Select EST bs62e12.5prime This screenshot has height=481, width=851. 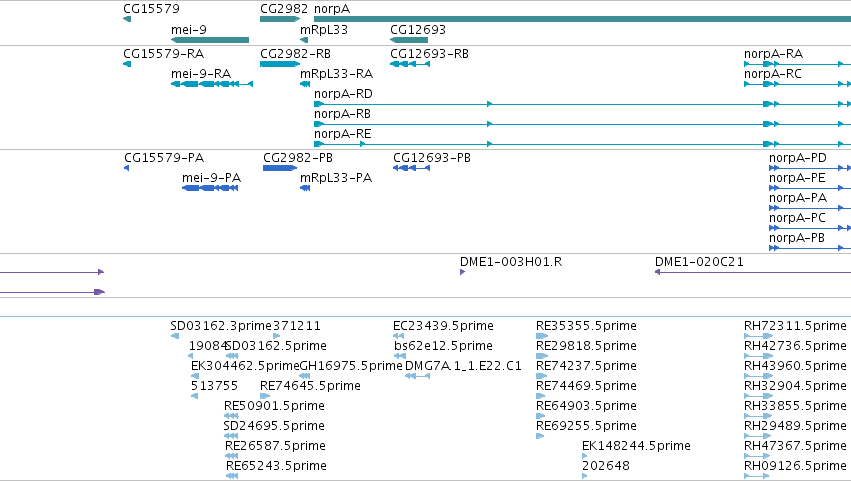click(x=443, y=346)
